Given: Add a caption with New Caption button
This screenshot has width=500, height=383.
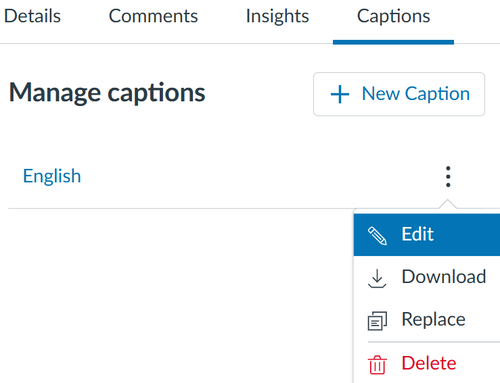Looking at the screenshot, I should [399, 94].
